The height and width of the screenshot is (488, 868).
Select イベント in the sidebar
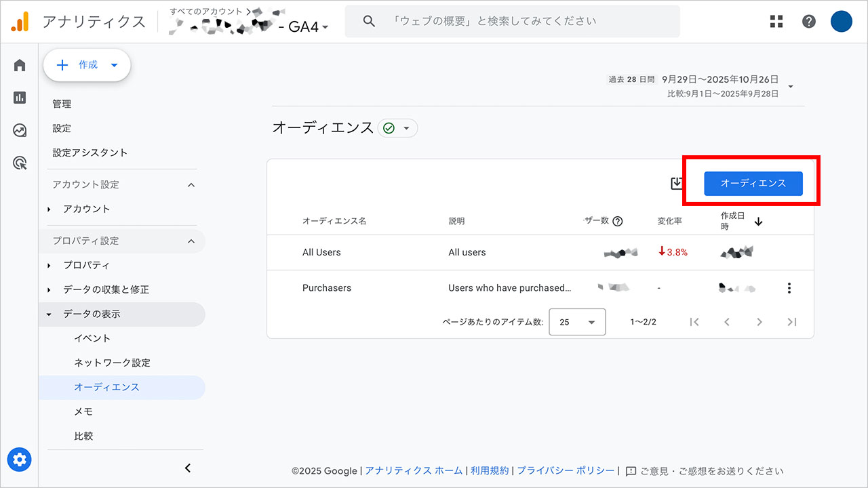(x=92, y=338)
